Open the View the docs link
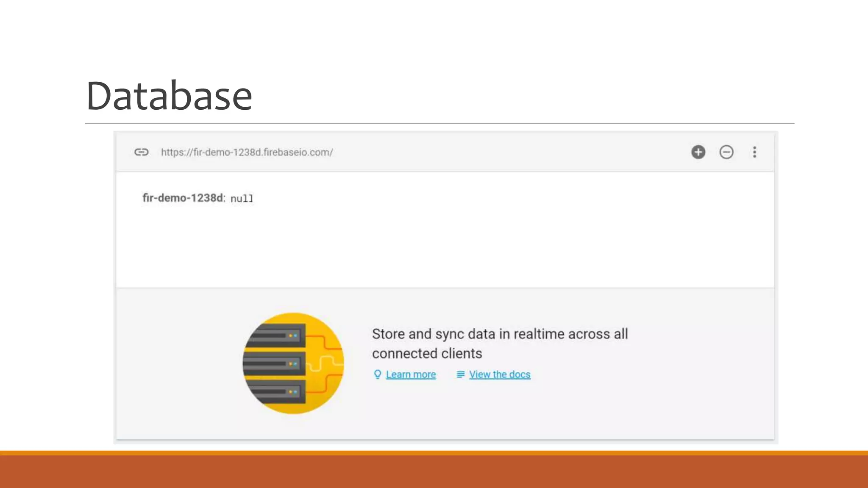Screen dimensions: 868x488 (500, 374)
